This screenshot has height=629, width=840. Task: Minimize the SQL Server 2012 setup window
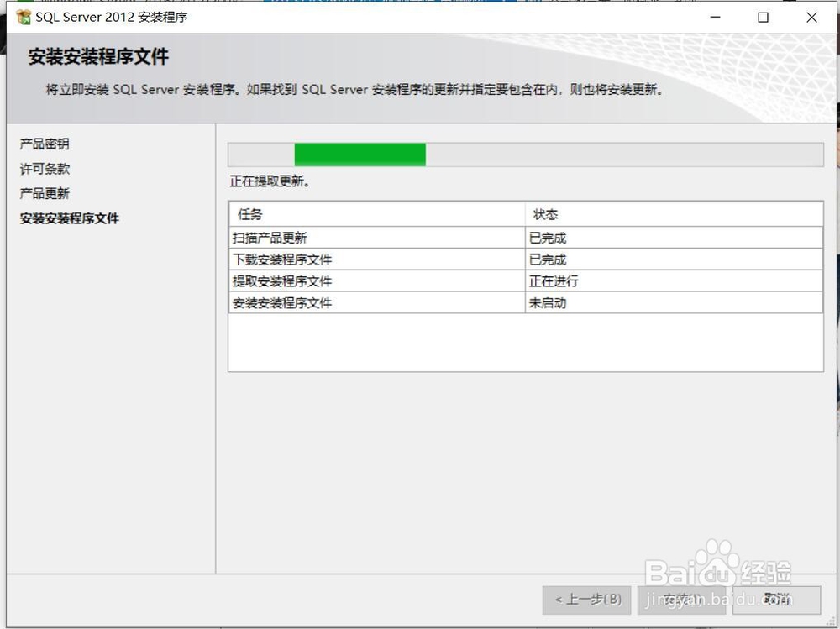[x=715, y=17]
